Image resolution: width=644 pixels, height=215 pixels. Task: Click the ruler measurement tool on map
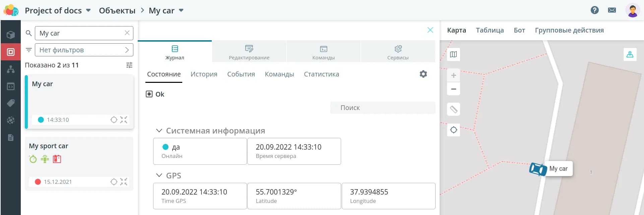click(453, 109)
